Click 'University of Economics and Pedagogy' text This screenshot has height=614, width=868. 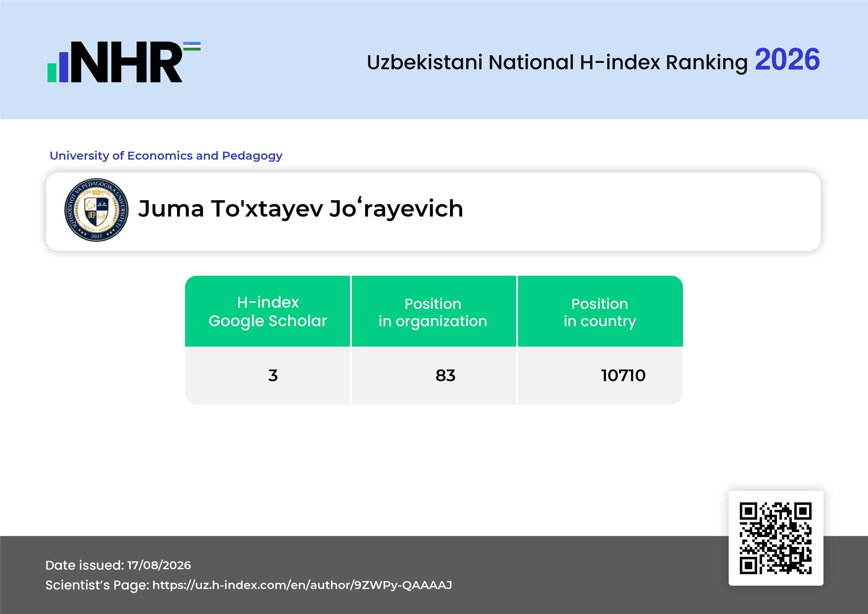[x=166, y=155]
